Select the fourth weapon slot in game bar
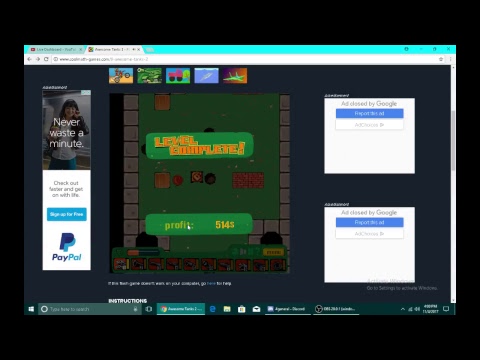 pyautogui.click(x=174, y=264)
